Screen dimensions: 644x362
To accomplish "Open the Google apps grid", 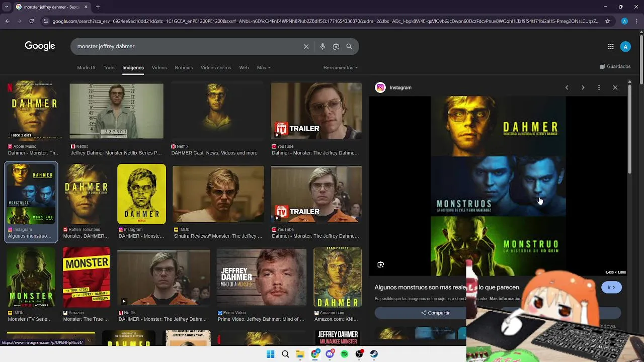I will tap(611, 47).
